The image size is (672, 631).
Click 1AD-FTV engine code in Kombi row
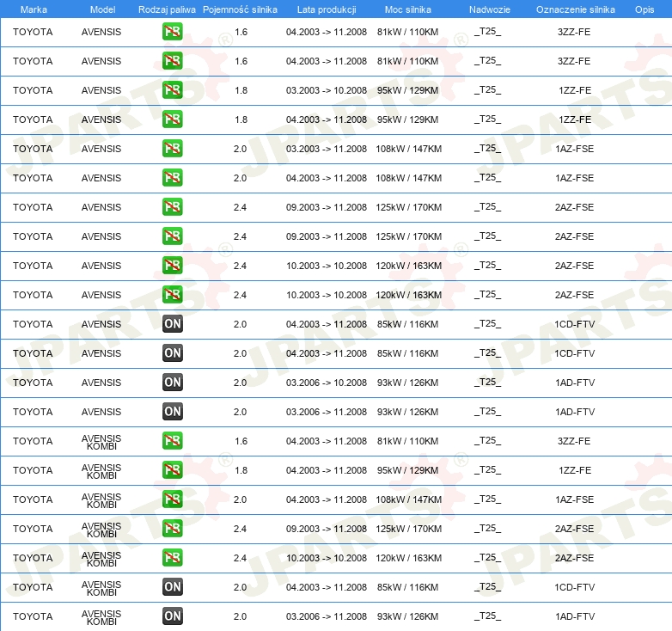tap(575, 616)
